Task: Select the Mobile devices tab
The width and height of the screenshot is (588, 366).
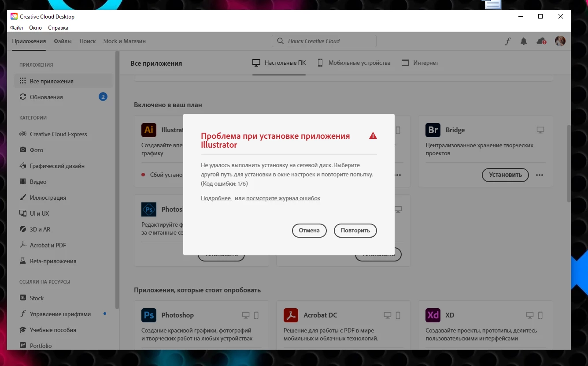Action: (x=354, y=63)
